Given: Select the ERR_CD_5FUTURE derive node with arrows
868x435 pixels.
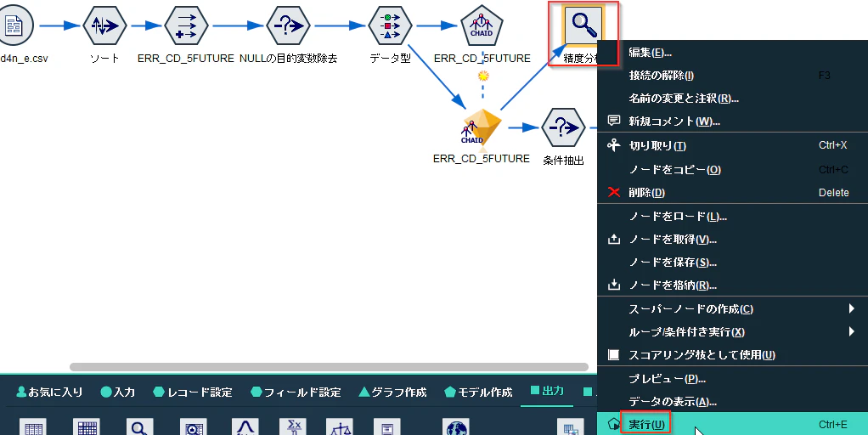Looking at the screenshot, I should click(187, 25).
